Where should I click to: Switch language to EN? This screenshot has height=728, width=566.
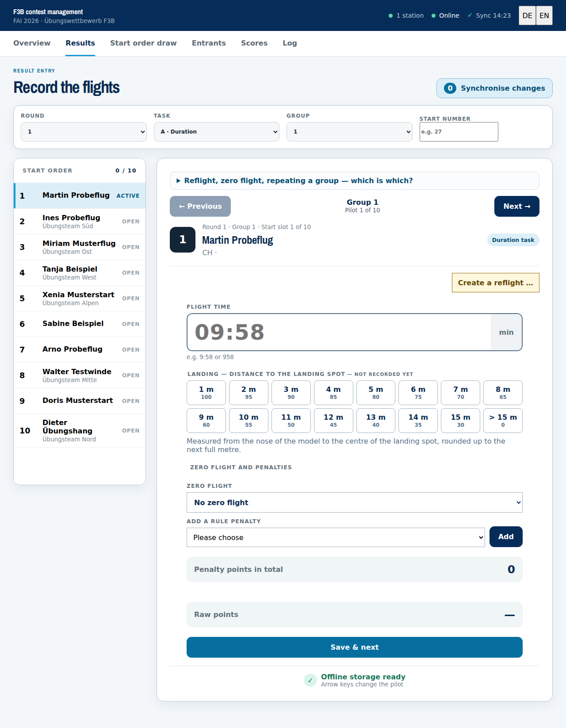coord(544,15)
